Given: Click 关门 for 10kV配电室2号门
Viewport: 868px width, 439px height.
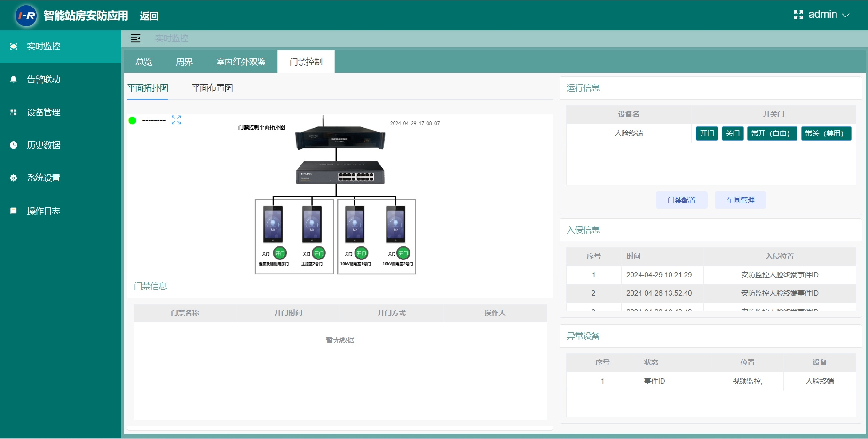Looking at the screenshot, I should [x=391, y=254].
